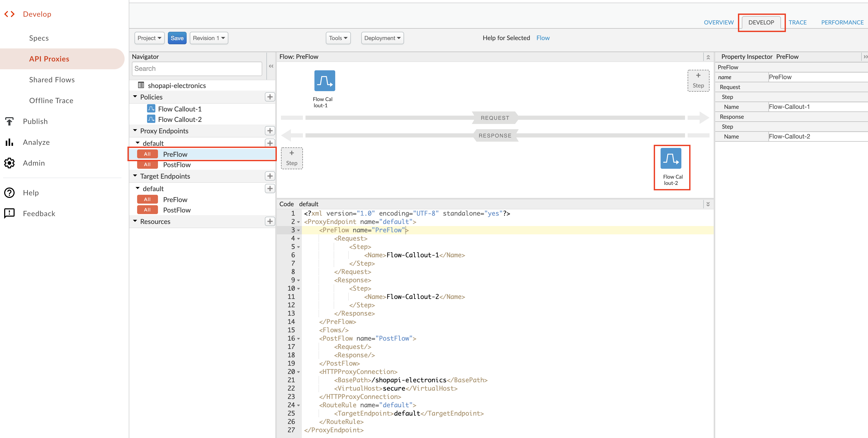
Task: Collapse the Flow pane with up chevrons
Action: point(708,57)
